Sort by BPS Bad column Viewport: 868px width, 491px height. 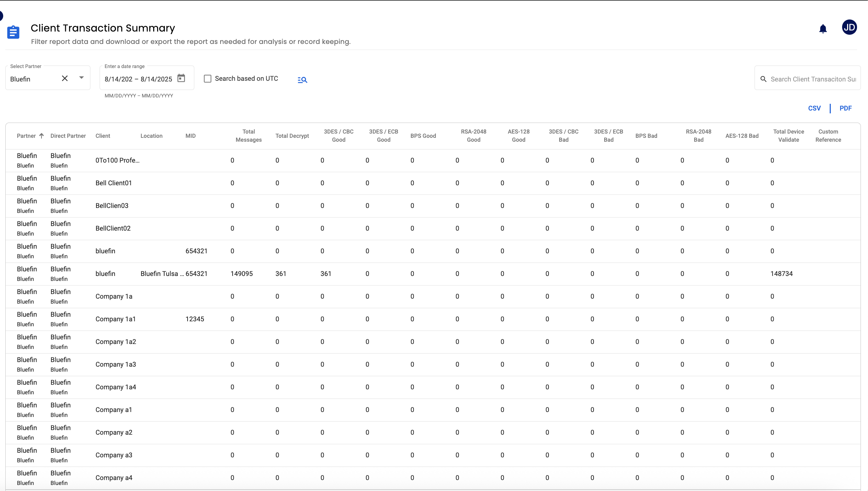pos(646,136)
